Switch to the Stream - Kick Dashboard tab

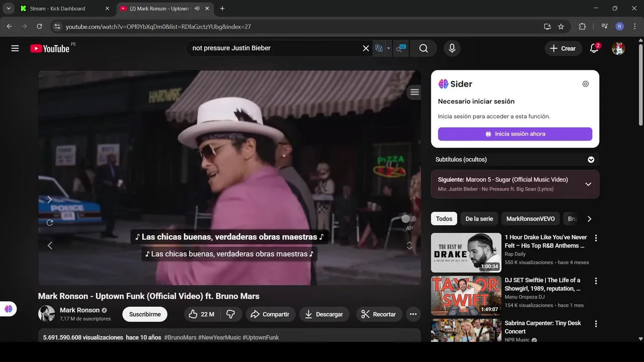click(65, 9)
